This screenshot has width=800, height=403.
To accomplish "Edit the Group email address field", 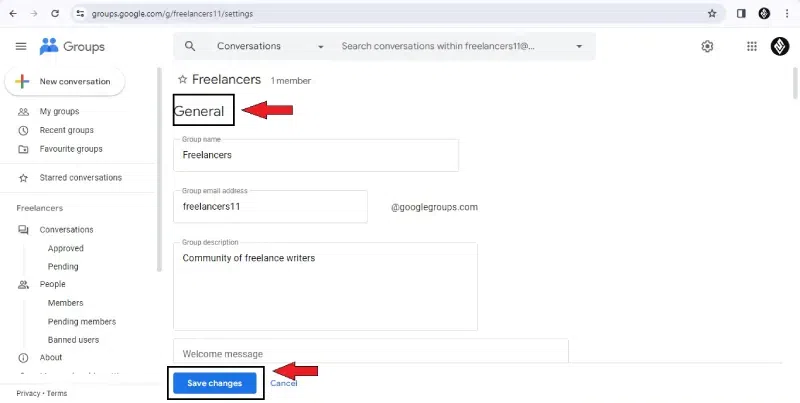I will click(270, 207).
